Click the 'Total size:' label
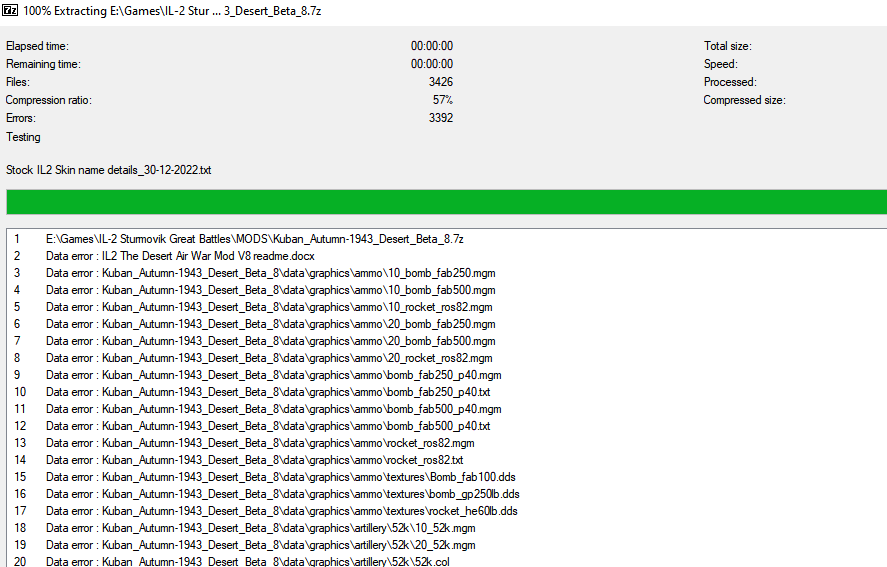This screenshot has width=887, height=567. (727, 46)
